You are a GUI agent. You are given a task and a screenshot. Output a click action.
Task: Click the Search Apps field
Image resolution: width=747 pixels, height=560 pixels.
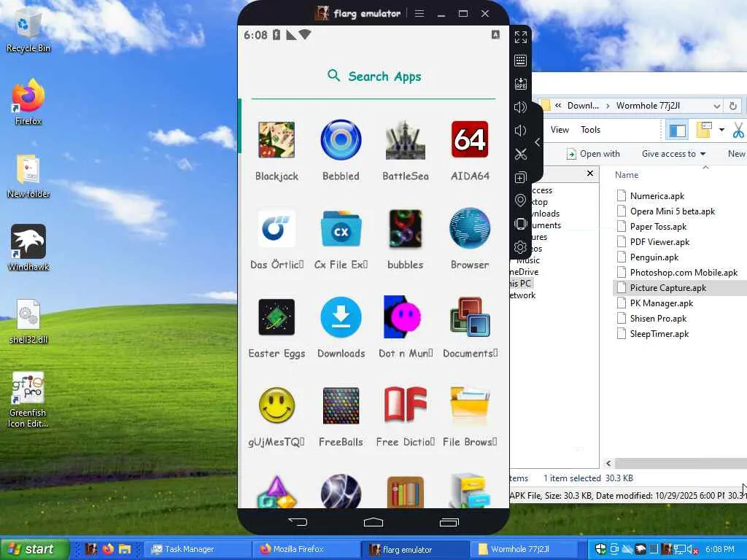374,76
